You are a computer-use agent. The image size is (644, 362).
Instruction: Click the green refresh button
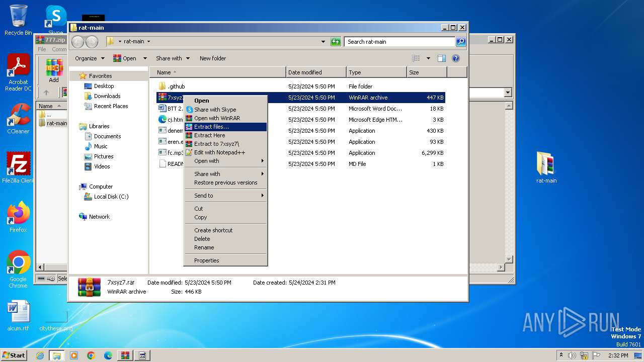click(x=336, y=42)
